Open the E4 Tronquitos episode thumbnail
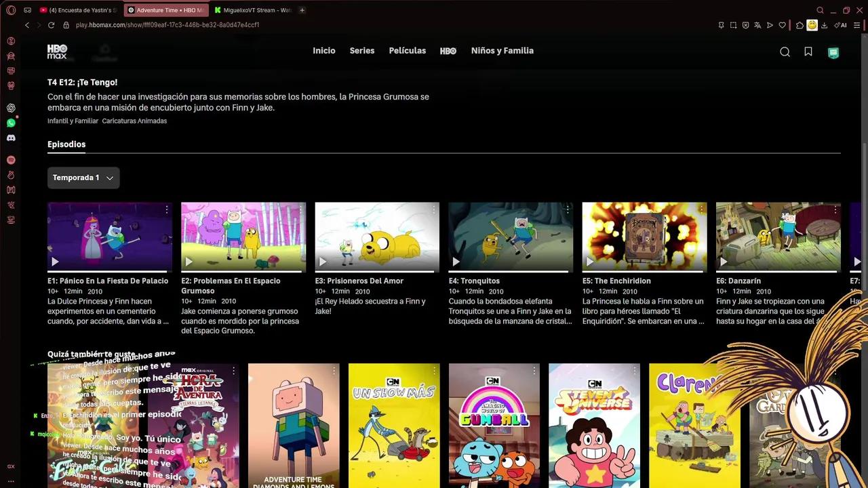868x488 pixels. click(x=511, y=237)
